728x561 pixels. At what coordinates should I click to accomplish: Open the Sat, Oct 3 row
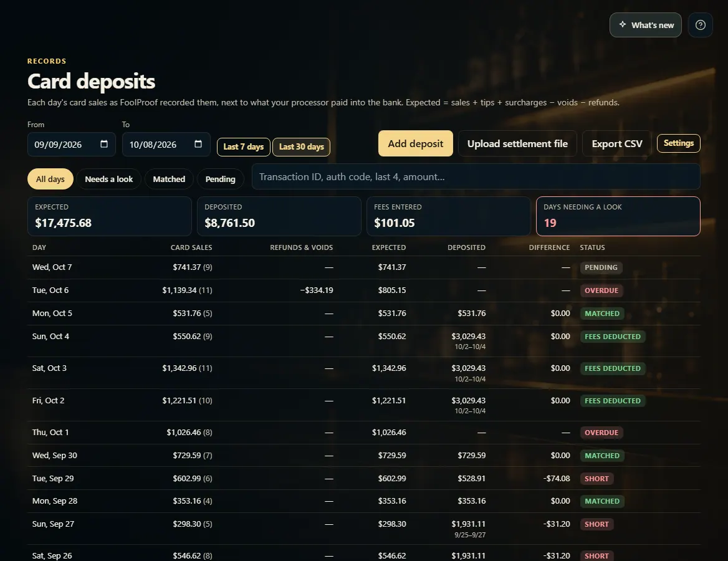(363, 373)
